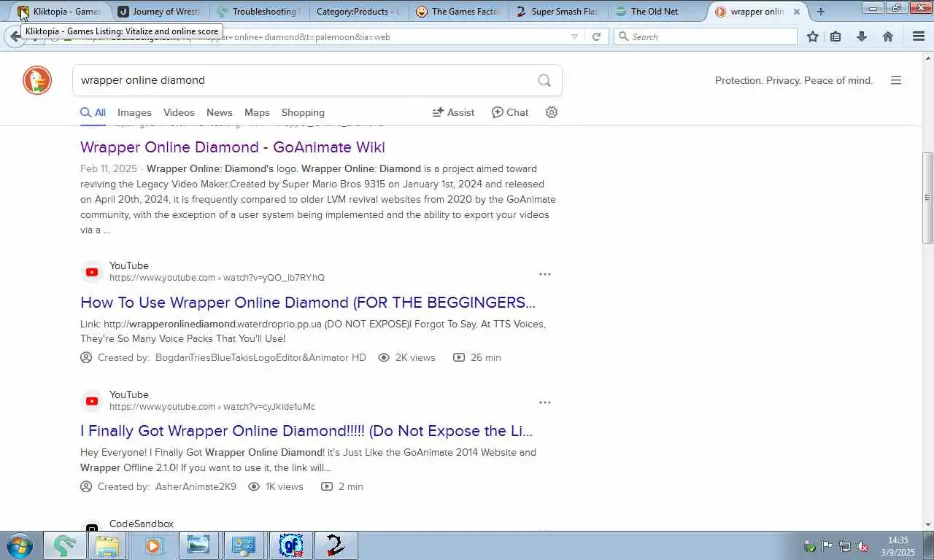Click the Assist option
This screenshot has height=560, width=934.
(453, 112)
